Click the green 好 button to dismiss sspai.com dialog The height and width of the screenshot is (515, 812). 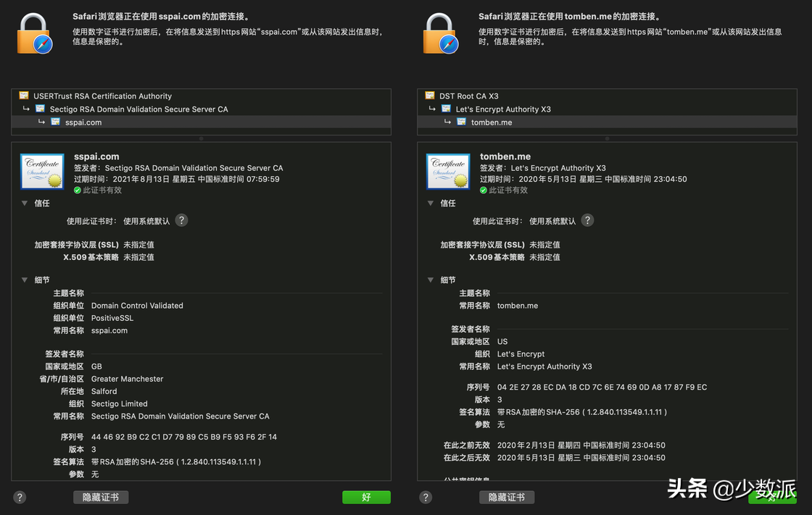366,498
